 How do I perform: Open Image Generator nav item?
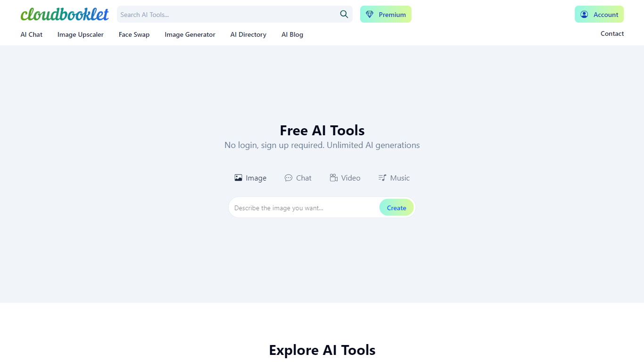point(190,34)
